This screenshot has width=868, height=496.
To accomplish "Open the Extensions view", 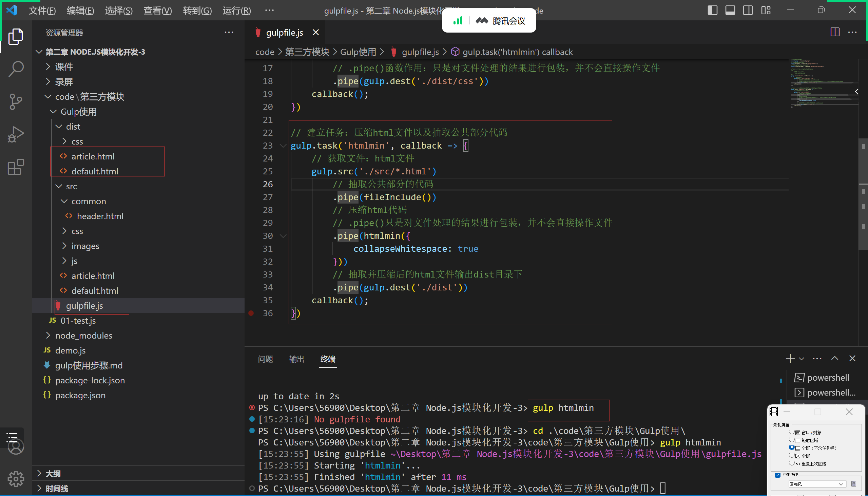I will pyautogui.click(x=16, y=167).
